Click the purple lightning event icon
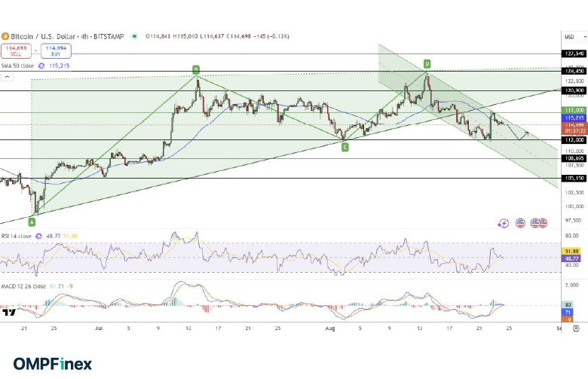 pyautogui.click(x=503, y=223)
